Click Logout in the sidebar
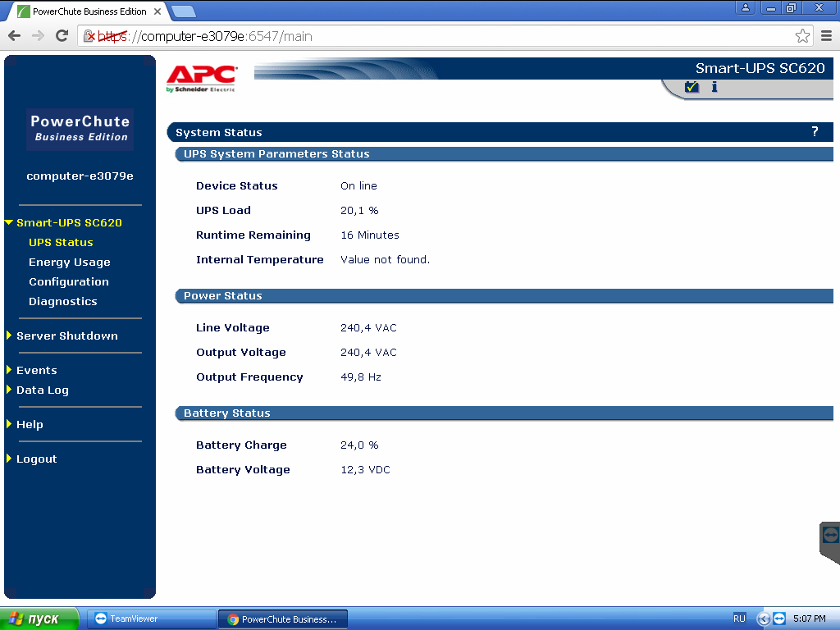The width and height of the screenshot is (840, 630). tap(36, 459)
